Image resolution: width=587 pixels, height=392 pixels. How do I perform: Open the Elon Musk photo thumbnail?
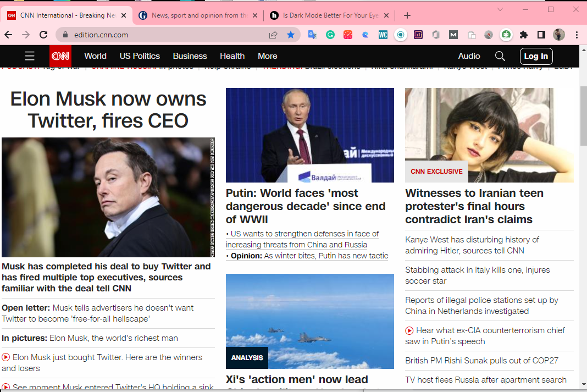(x=108, y=197)
